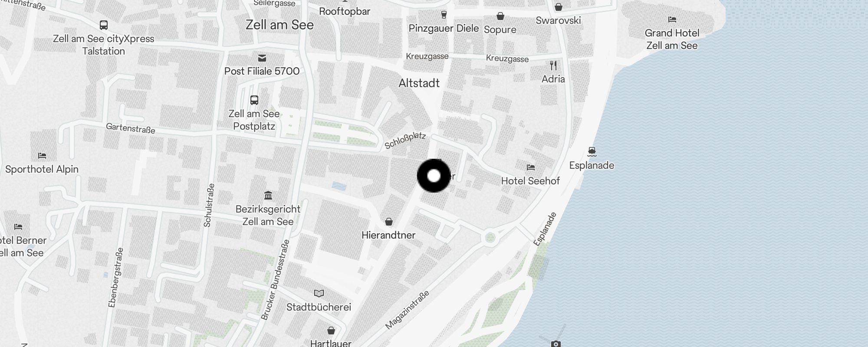Select the Zell am See town label
Screen dimensions: 868x347
coord(279,25)
